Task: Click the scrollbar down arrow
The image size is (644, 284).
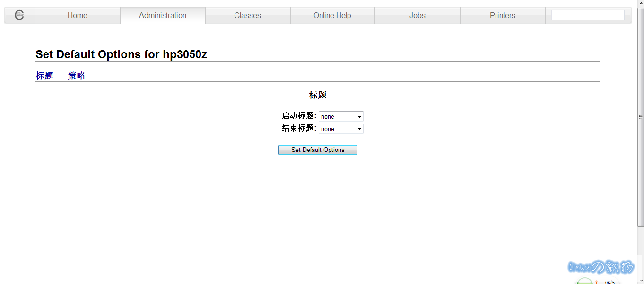Action: pos(641,281)
